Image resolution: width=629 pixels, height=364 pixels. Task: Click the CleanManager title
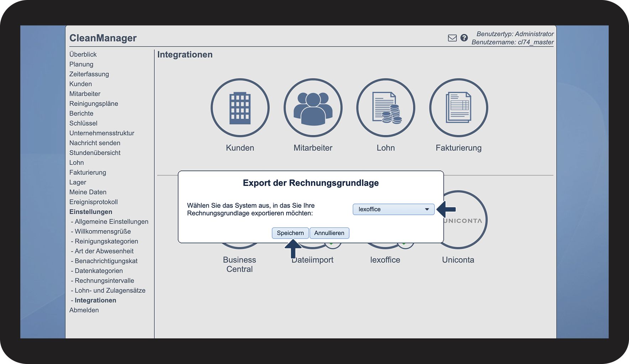pos(103,38)
